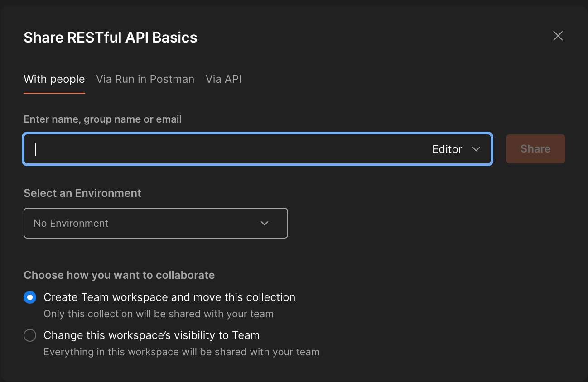
Task: Click the Select an Environment label
Action: [x=82, y=193]
